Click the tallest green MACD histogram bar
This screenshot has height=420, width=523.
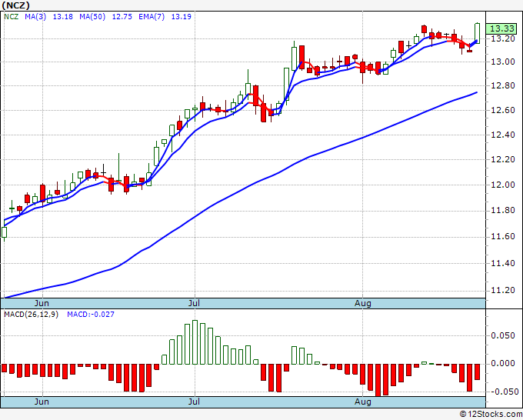[195, 342]
